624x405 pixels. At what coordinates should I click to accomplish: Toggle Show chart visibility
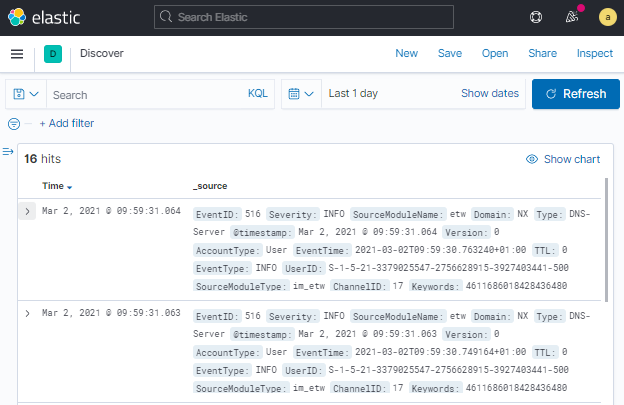coord(563,159)
